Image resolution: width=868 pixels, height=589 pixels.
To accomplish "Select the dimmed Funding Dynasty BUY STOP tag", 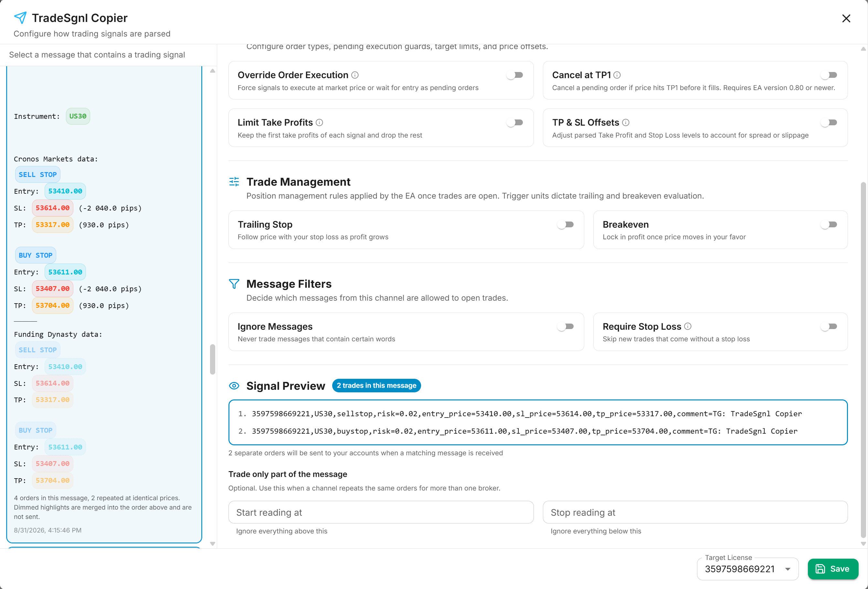I will 36,430.
